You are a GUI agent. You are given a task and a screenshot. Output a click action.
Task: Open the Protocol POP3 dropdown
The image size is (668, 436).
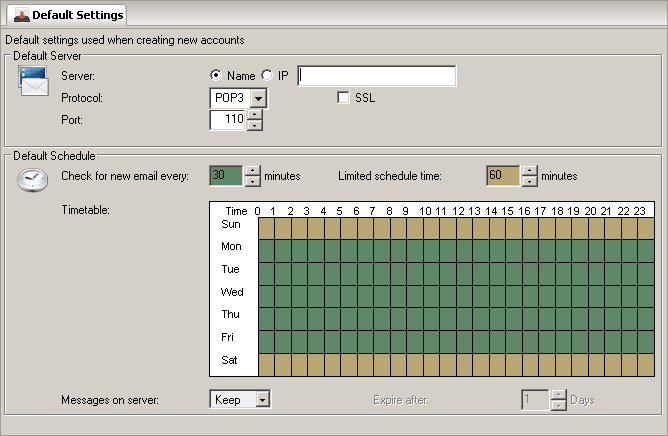point(259,98)
